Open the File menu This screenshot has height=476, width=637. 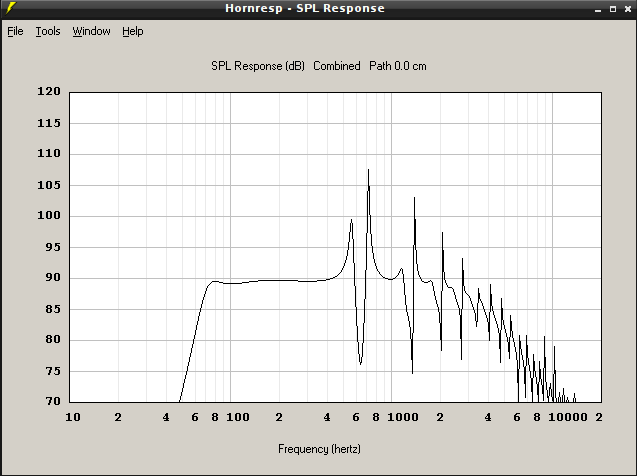point(15,31)
